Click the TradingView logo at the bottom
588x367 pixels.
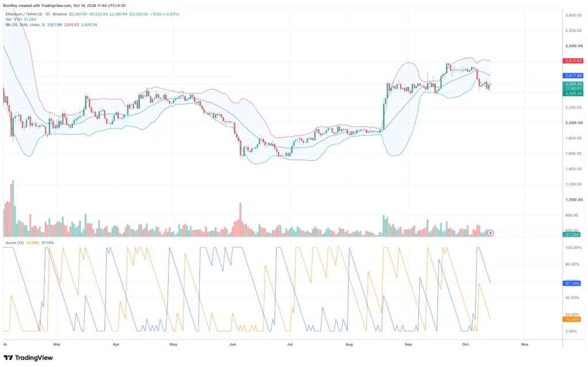tap(28, 358)
